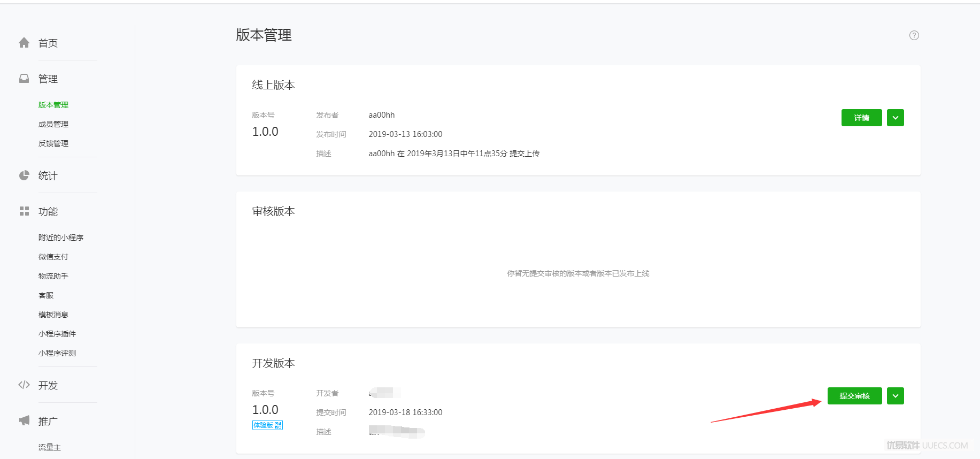
Task: Click the green 详情 button
Action: (x=862, y=118)
